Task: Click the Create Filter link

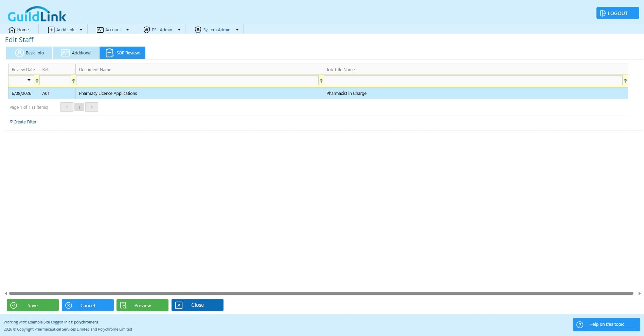Action: [25, 122]
